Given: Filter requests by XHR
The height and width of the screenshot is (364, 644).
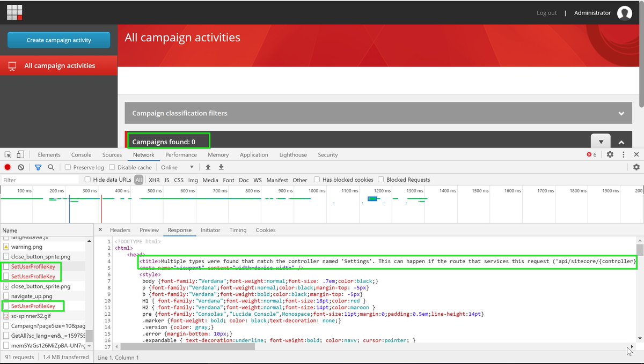Looking at the screenshot, I should (154, 180).
